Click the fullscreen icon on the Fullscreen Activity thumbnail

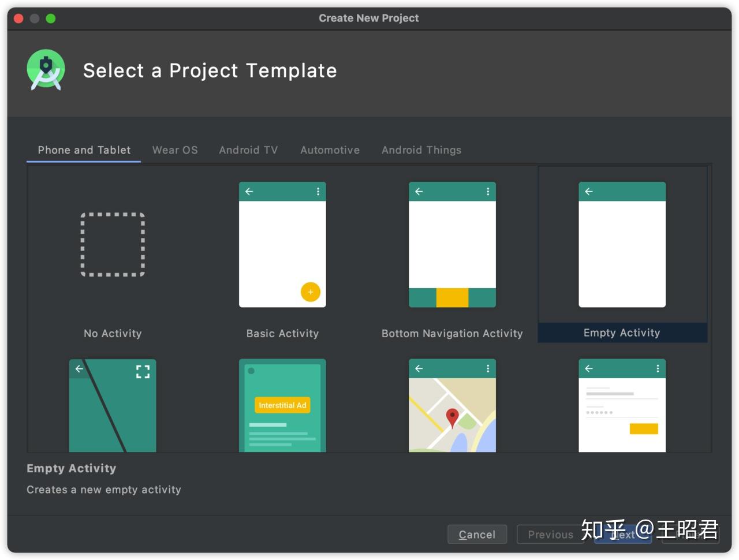click(x=143, y=371)
